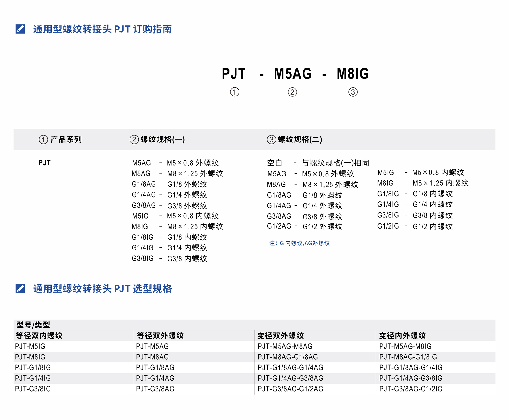The image size is (509, 420).
Task: Click 与螺纹规格(一)相同 description
Action: coord(335,163)
